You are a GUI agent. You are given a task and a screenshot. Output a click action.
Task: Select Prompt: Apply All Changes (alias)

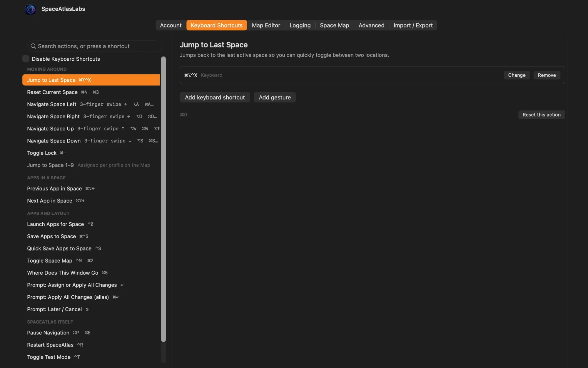[x=91, y=297]
